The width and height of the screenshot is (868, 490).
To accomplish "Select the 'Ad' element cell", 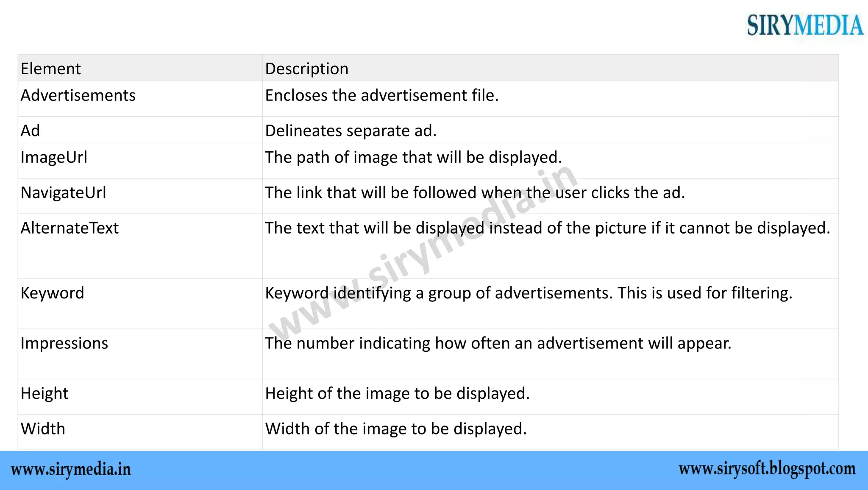I will [140, 130].
